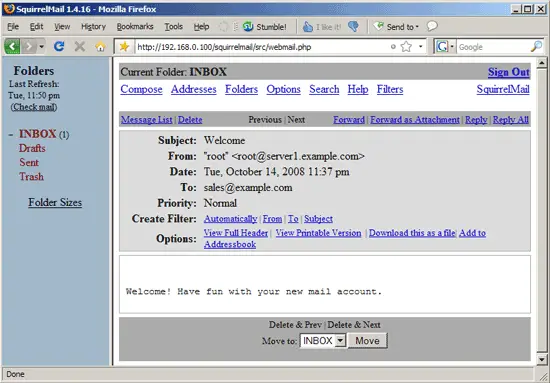Click the Move button
This screenshot has width=550, height=383.
pos(367,341)
